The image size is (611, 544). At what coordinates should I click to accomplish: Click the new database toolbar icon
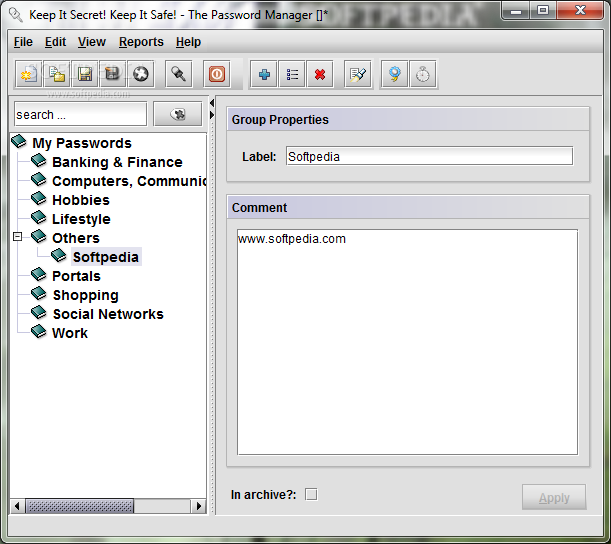27,74
